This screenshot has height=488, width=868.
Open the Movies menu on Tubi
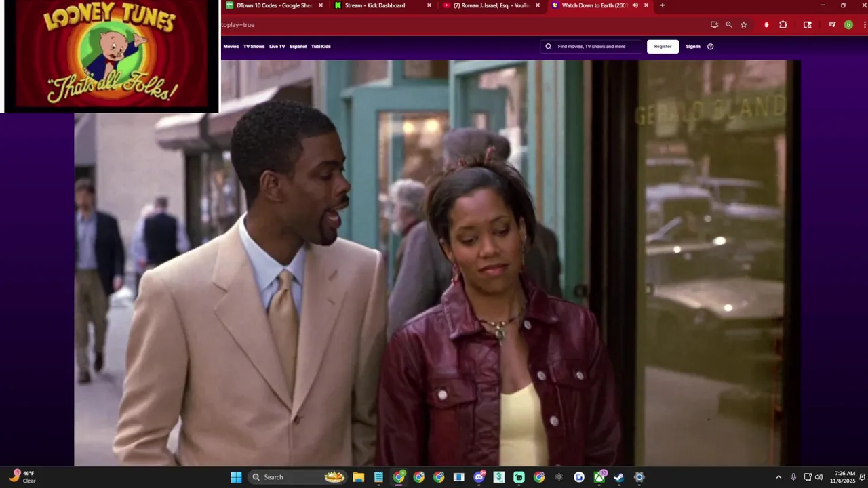231,47
